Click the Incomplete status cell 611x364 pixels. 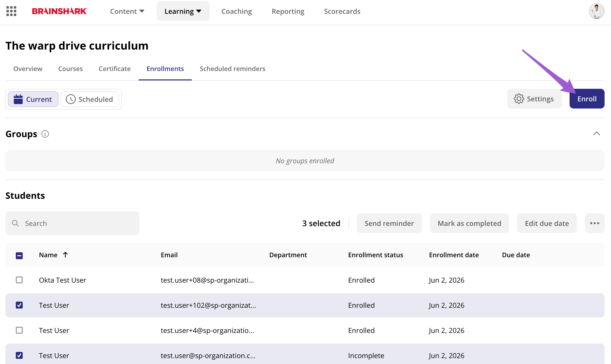click(366, 355)
